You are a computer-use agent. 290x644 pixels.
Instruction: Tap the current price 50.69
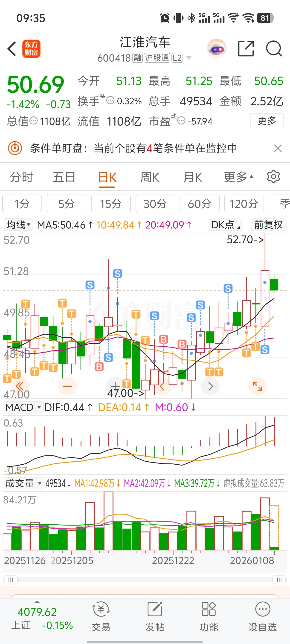(x=35, y=84)
